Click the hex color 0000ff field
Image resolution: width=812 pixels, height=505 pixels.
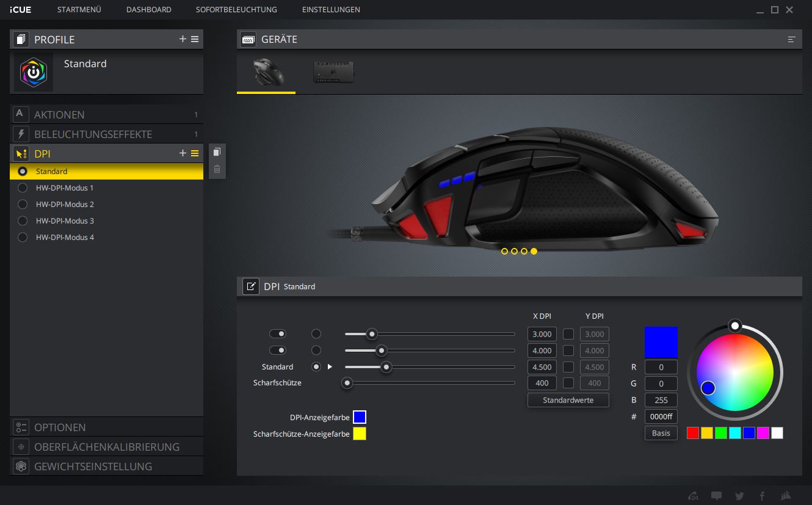(661, 416)
